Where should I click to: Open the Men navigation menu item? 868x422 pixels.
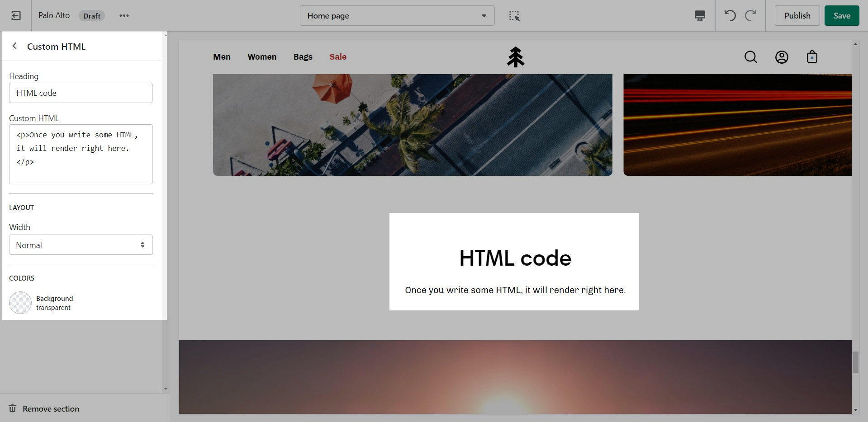pos(222,57)
